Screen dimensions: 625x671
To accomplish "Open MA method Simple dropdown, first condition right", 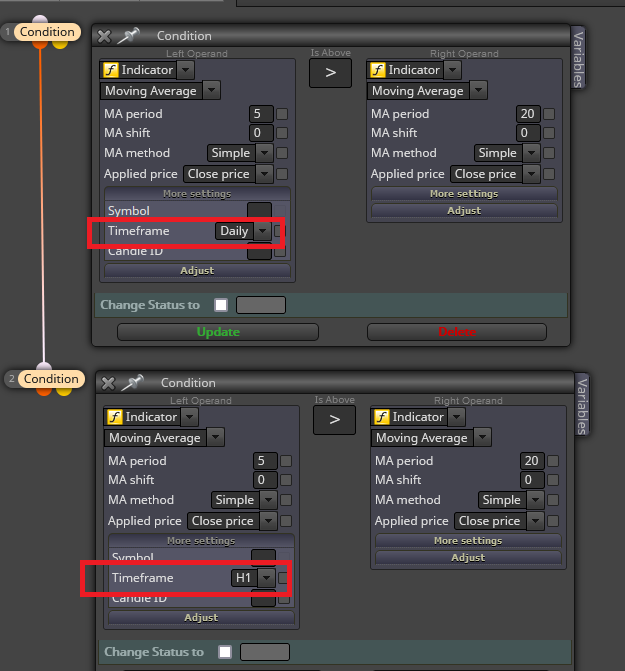I will [x=531, y=153].
